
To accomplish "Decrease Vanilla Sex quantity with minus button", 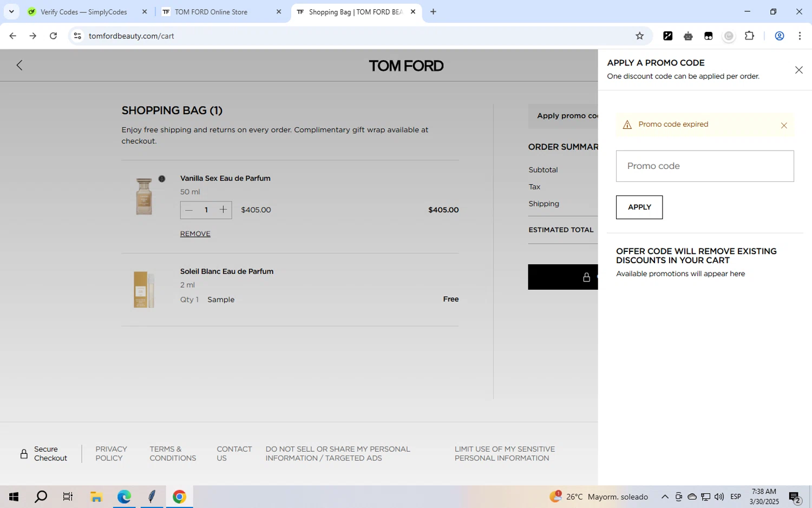I will point(189,210).
